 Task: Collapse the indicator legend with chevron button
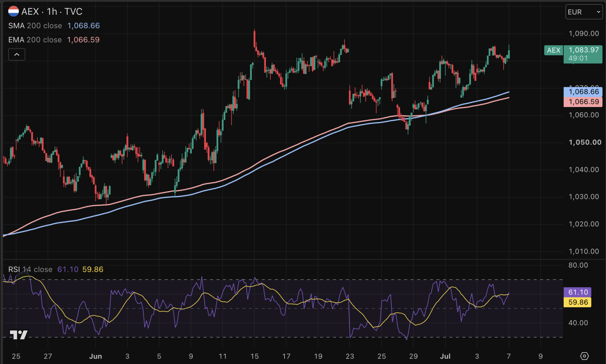(17, 55)
